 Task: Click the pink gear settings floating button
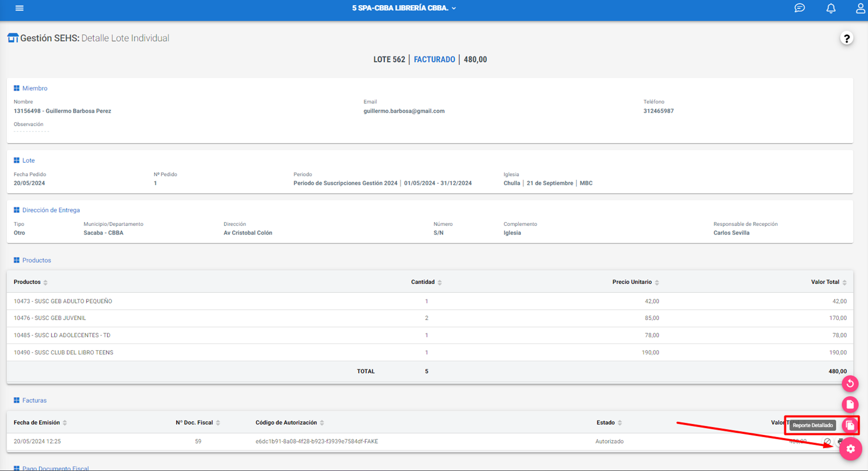[x=851, y=449]
